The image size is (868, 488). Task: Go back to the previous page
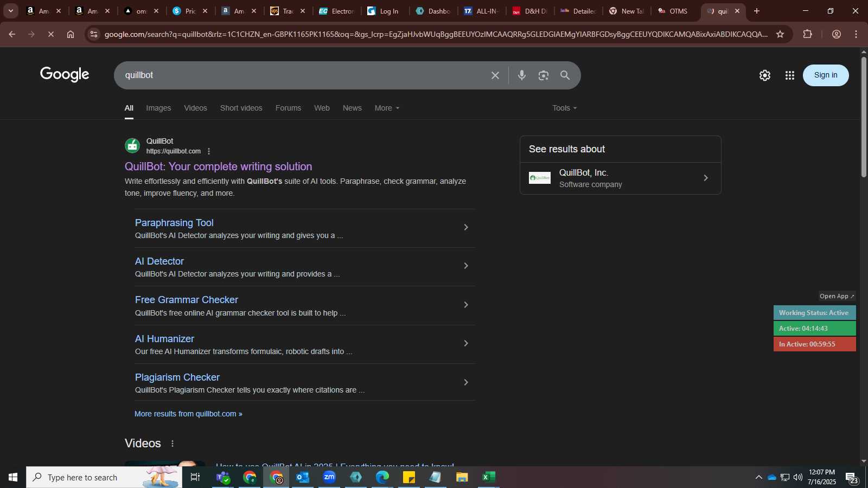pos(12,34)
